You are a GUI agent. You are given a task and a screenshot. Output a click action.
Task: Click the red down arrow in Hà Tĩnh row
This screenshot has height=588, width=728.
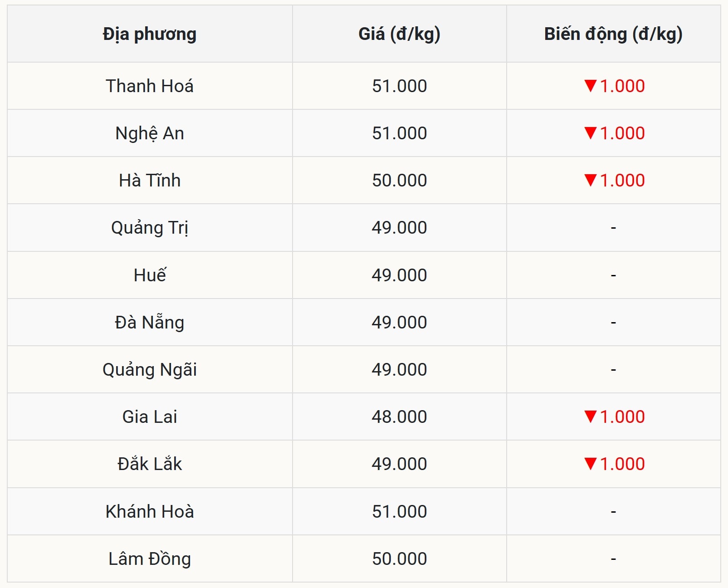590,180
